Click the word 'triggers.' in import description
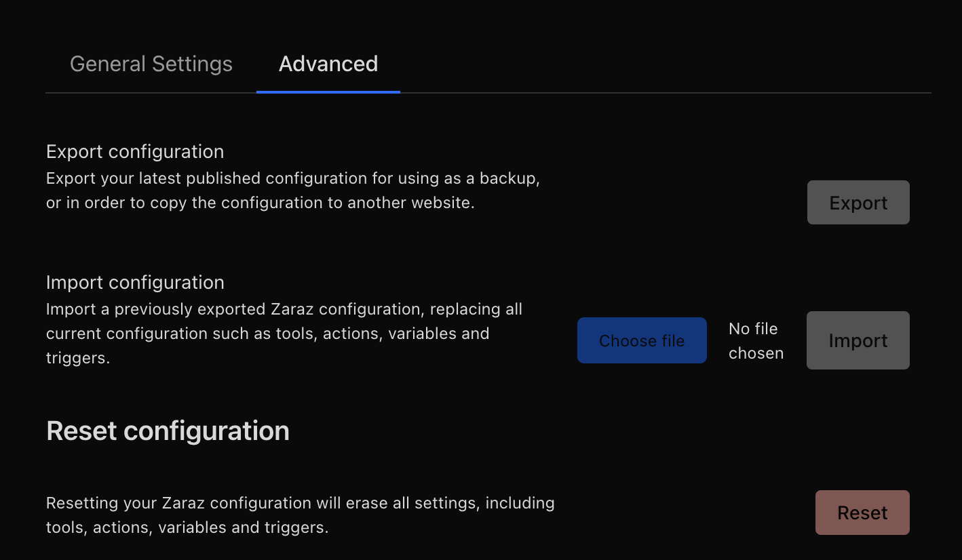962x560 pixels. pyautogui.click(x=78, y=358)
